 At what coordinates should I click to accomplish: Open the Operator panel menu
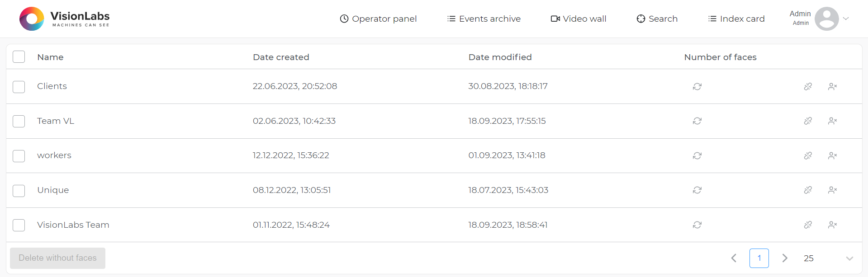[x=378, y=19]
